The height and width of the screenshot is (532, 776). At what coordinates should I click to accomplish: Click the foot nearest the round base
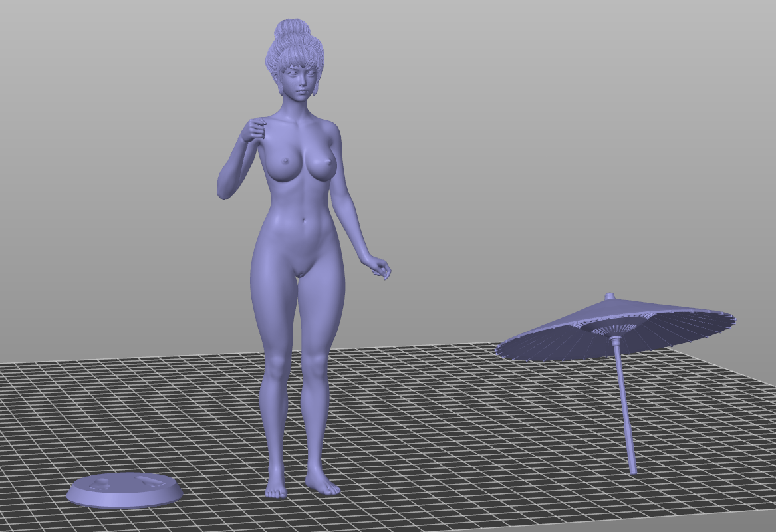(275, 489)
